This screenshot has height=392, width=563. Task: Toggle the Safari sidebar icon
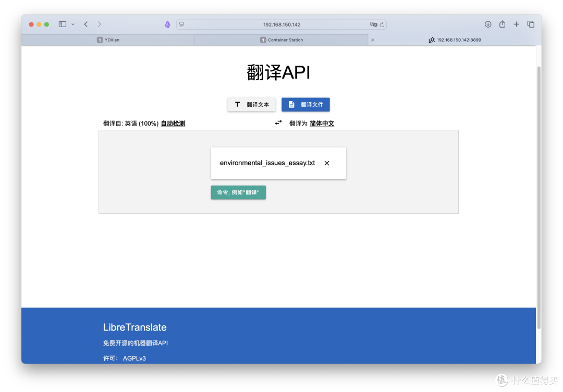[x=63, y=24]
